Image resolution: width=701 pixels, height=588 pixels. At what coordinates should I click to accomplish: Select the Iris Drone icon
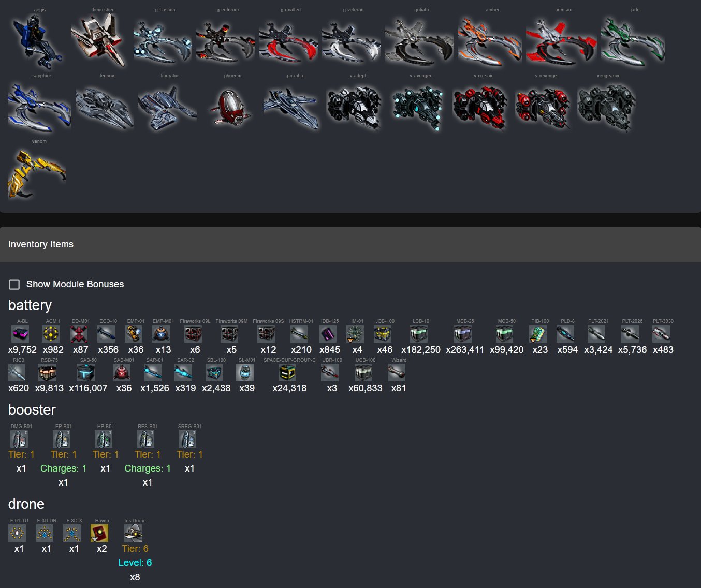[133, 533]
